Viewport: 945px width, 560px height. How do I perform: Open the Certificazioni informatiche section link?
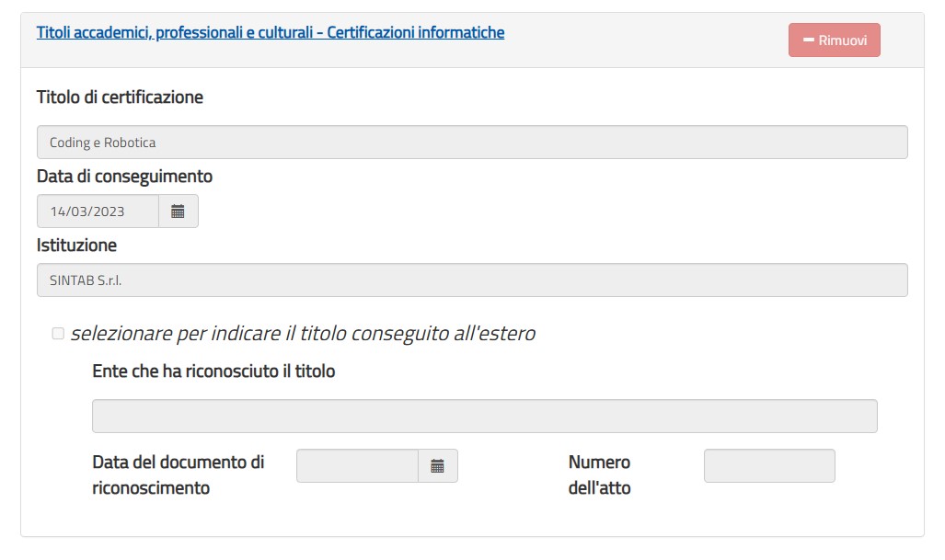point(270,32)
